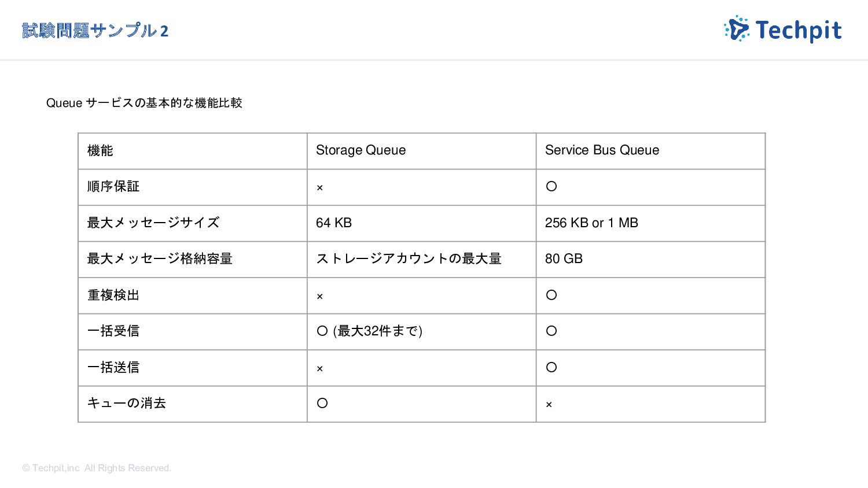Viewport: 868px width, 488px height.
Task: Select the Storage Queue column header
Action: 421,151
